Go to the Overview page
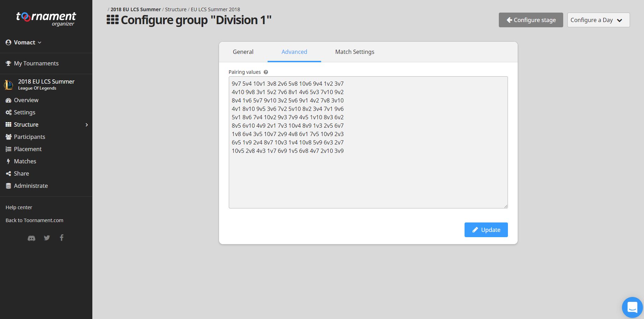The height and width of the screenshot is (319, 644). pyautogui.click(x=26, y=100)
